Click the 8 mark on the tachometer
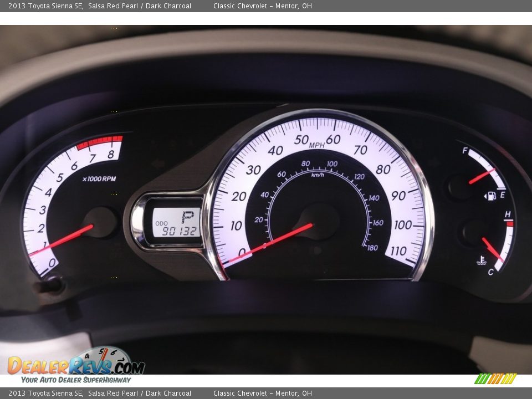 pos(111,155)
